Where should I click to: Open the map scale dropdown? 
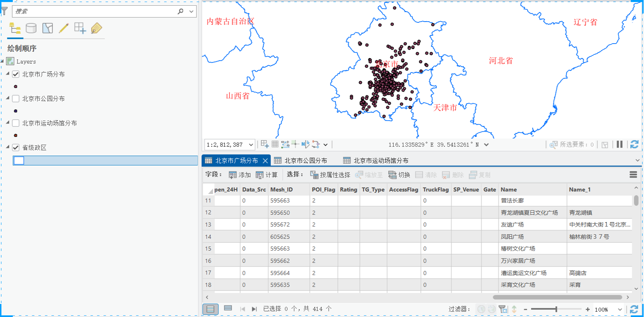tap(251, 145)
